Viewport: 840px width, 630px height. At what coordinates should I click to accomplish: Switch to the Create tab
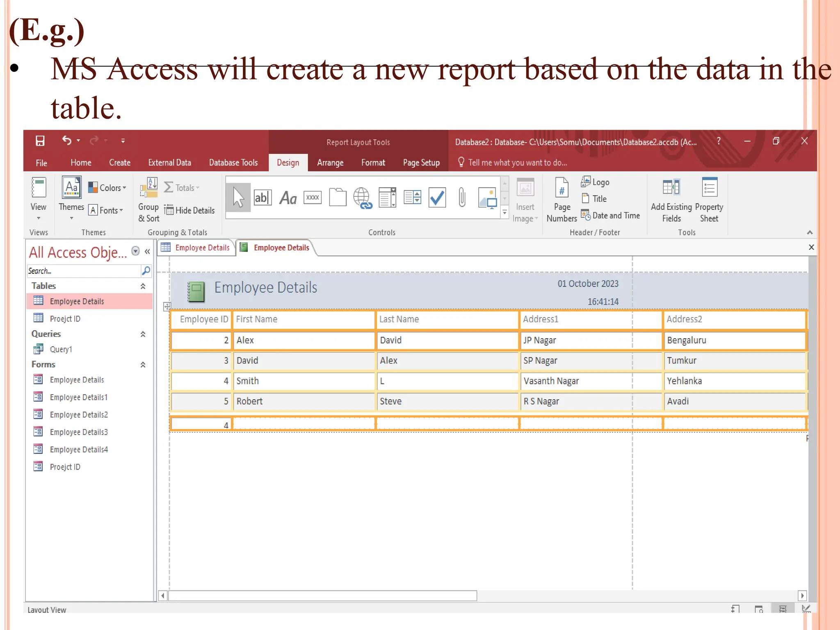(120, 163)
